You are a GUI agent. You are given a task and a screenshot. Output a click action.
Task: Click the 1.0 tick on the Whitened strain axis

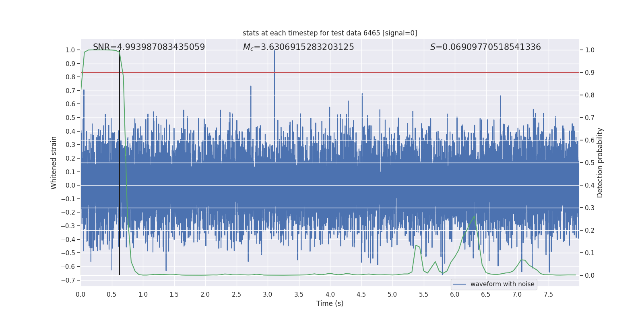pos(70,50)
